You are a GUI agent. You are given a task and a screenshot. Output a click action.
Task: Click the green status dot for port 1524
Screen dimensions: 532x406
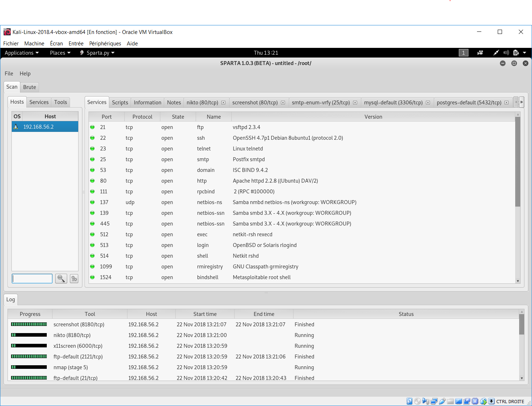coord(92,277)
